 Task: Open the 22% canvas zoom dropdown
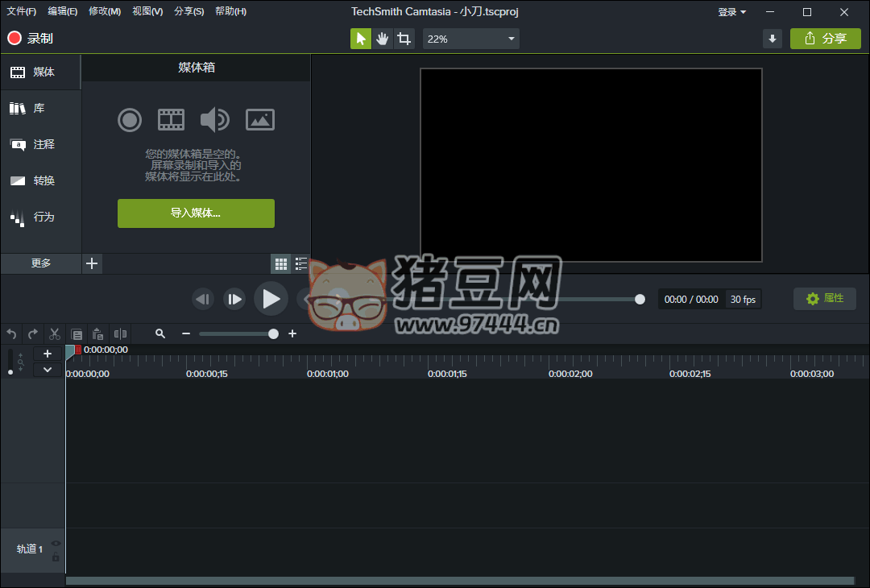click(470, 39)
